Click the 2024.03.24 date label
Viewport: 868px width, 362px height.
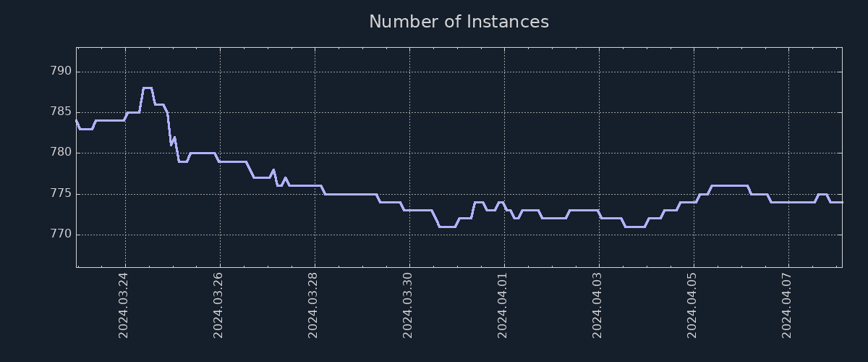click(124, 305)
